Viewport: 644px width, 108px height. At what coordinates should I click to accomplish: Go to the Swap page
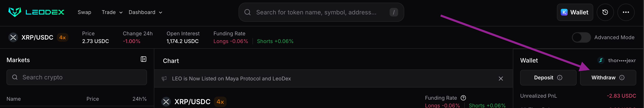[x=84, y=12]
